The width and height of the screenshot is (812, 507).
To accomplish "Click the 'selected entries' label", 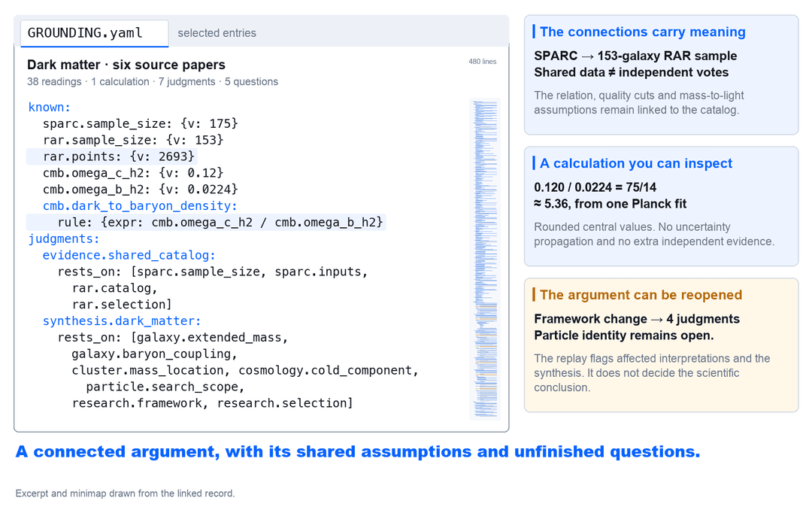I will (x=217, y=33).
